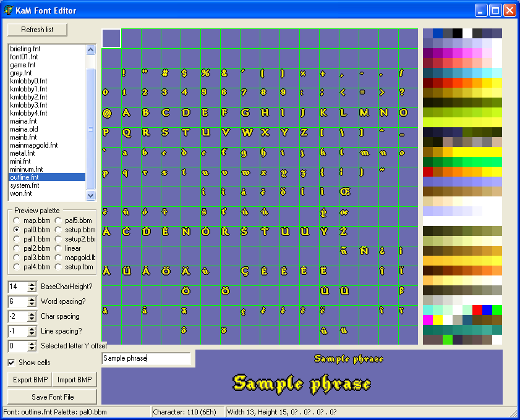This screenshot has width=520, height=420.
Task: Select the map.bbm preview palette
Action: click(17, 220)
